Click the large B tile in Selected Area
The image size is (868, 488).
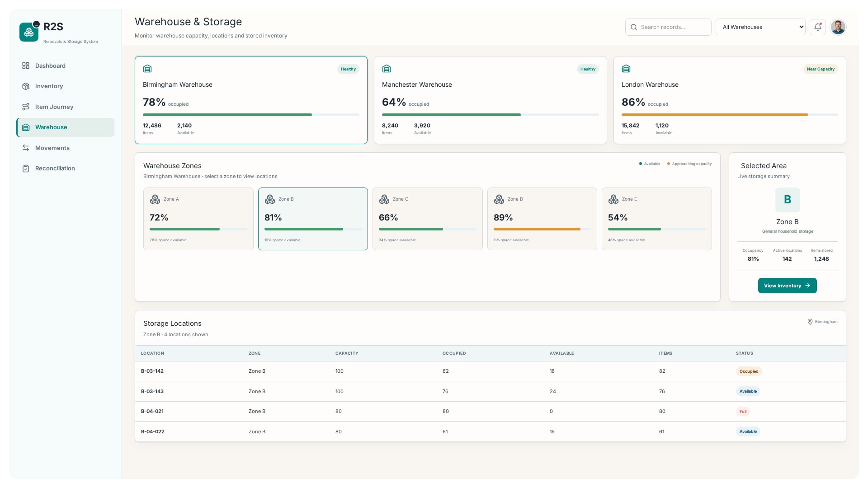(788, 200)
